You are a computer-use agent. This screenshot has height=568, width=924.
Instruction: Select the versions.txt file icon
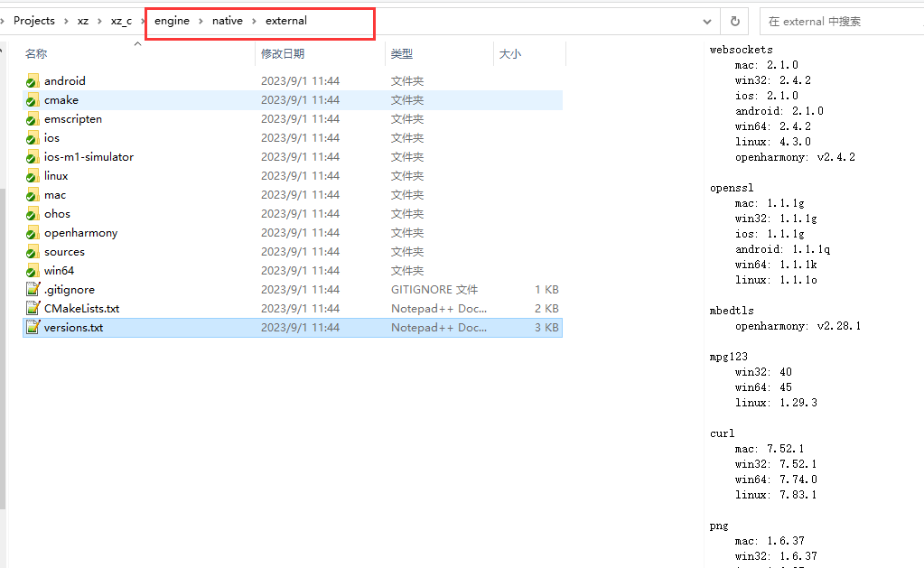tap(33, 327)
